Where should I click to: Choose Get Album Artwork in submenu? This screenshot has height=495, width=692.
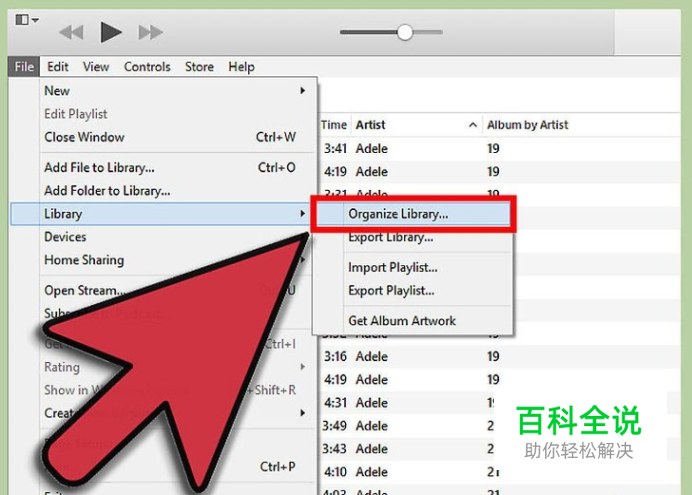tap(402, 321)
